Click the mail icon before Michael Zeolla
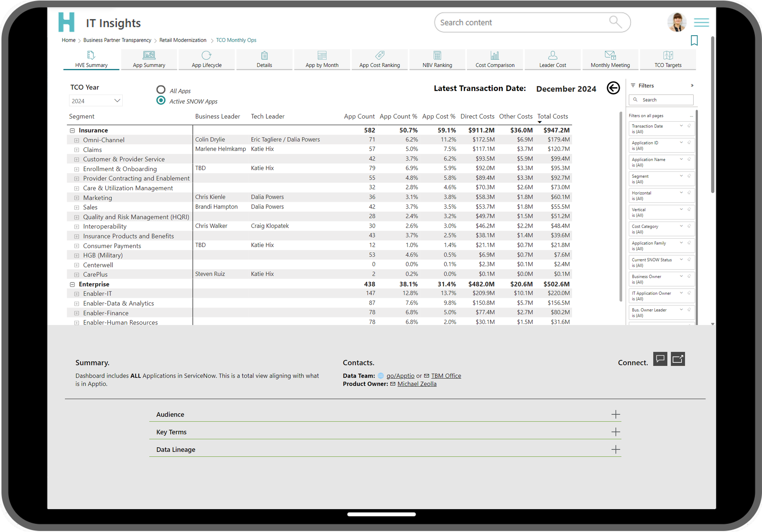This screenshot has height=532, width=762. 393,384
